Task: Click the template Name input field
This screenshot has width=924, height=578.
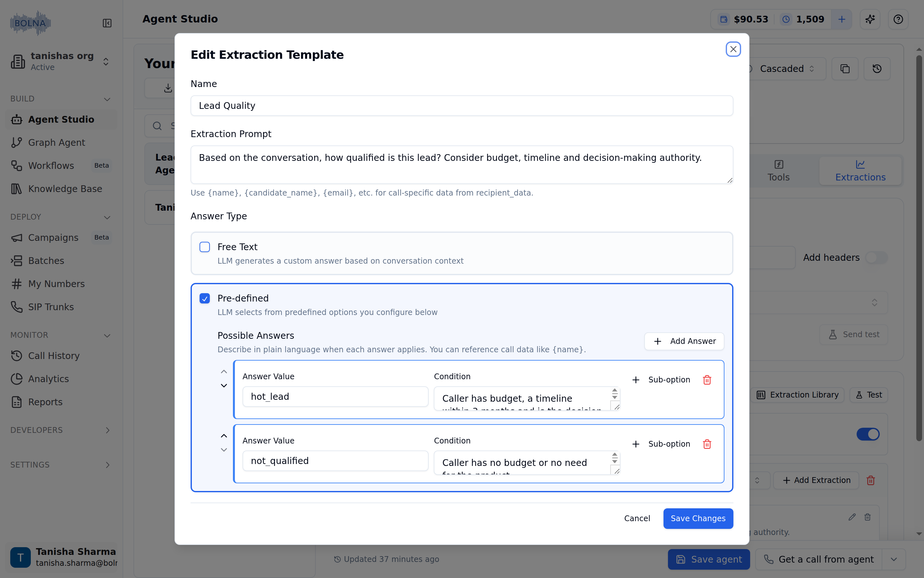Action: [x=462, y=106]
